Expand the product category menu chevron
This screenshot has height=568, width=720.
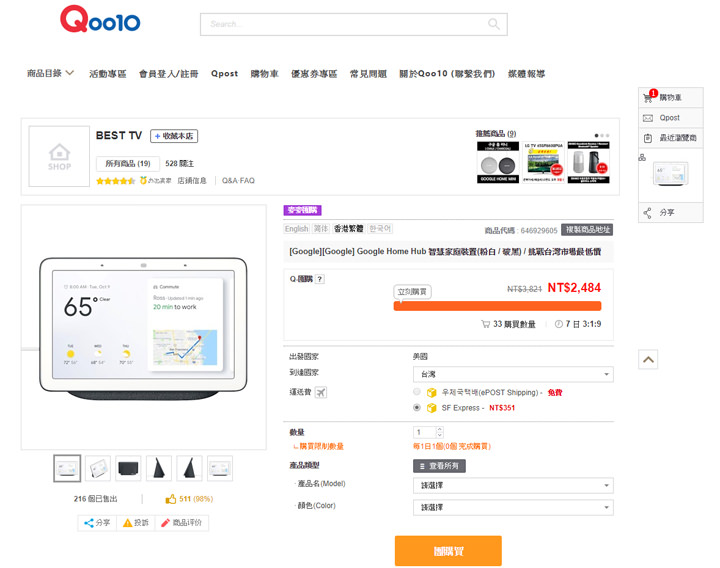click(x=70, y=73)
